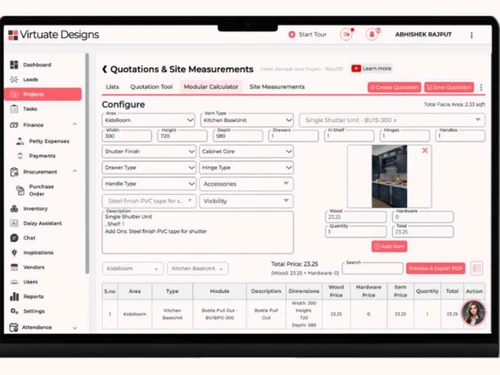Image resolution: width=500 pixels, height=375 pixels.
Task: Click Preview & Export PDF button
Action: (435, 268)
